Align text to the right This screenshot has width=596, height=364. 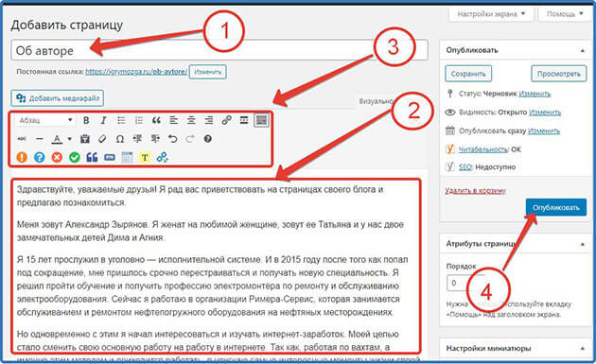209,120
